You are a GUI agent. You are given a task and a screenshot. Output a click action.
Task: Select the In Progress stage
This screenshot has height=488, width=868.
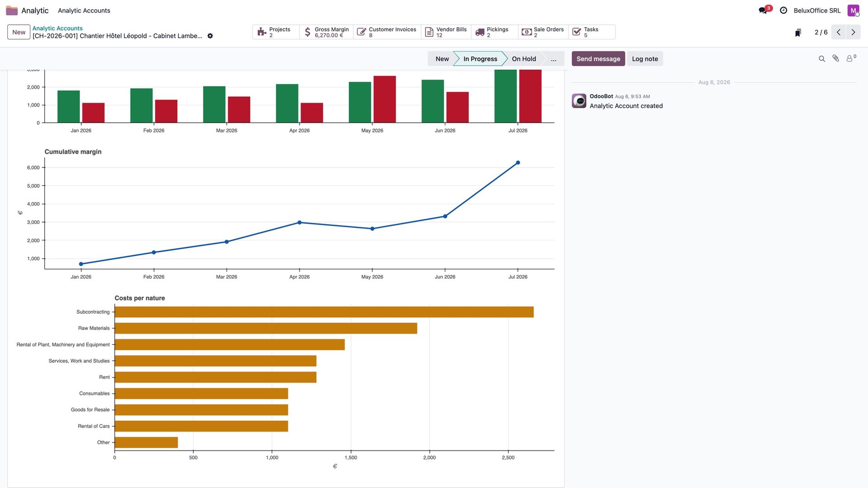click(x=480, y=59)
